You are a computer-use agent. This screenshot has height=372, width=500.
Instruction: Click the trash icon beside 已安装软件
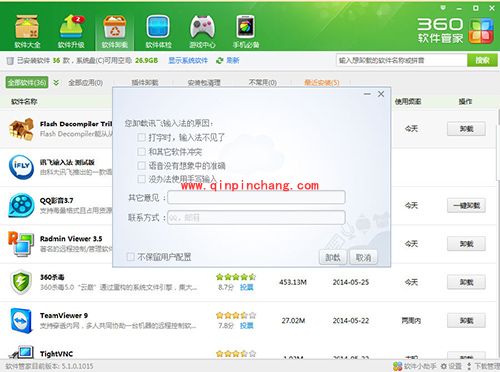[x=10, y=61]
